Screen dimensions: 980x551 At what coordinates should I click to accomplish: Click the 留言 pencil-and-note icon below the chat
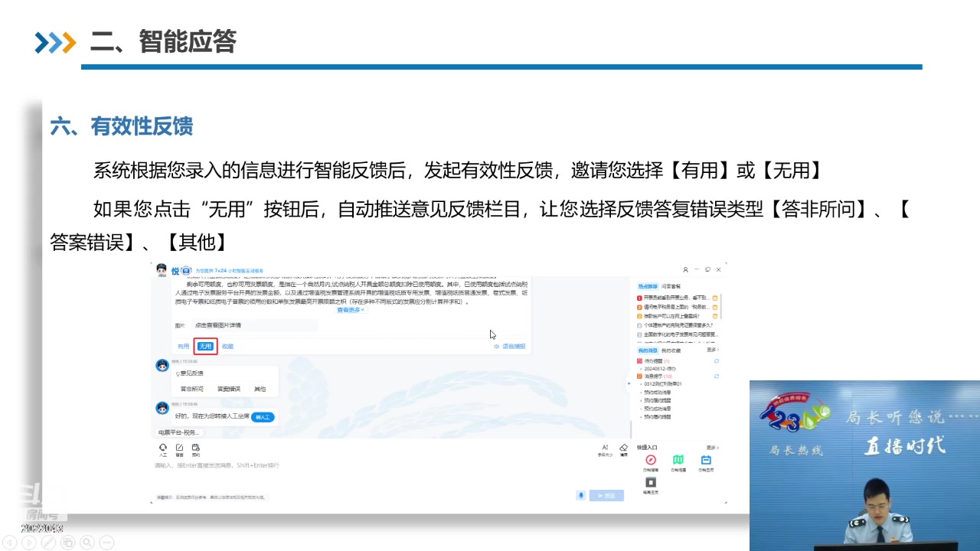point(179,448)
